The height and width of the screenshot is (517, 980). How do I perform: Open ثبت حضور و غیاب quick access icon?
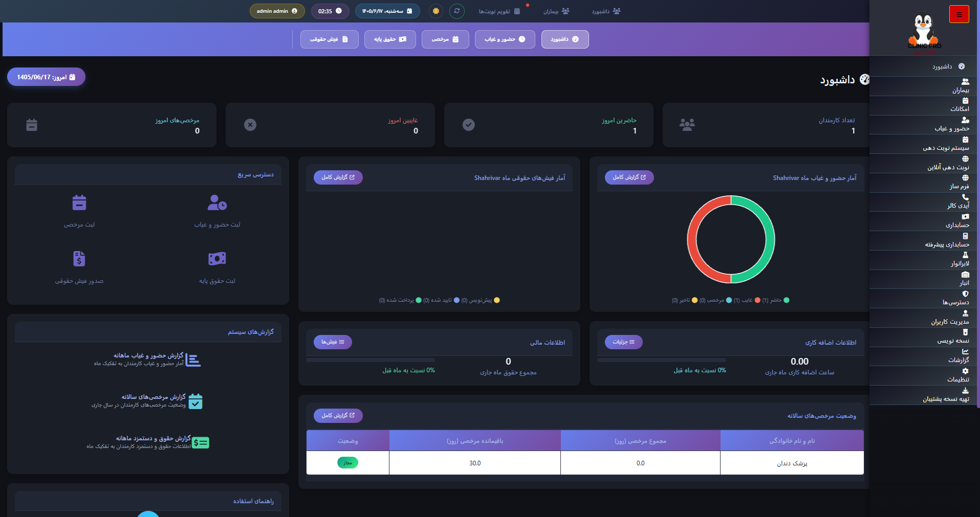pos(217,203)
